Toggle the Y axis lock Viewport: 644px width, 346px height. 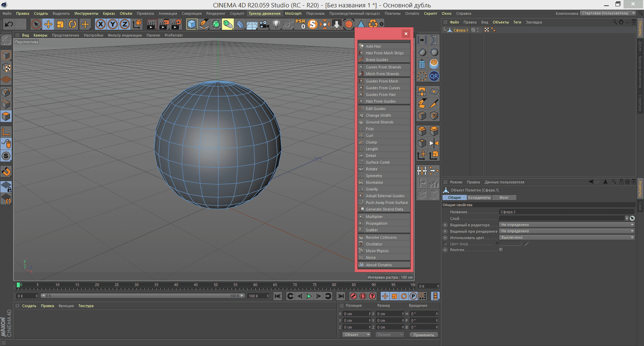[x=113, y=24]
